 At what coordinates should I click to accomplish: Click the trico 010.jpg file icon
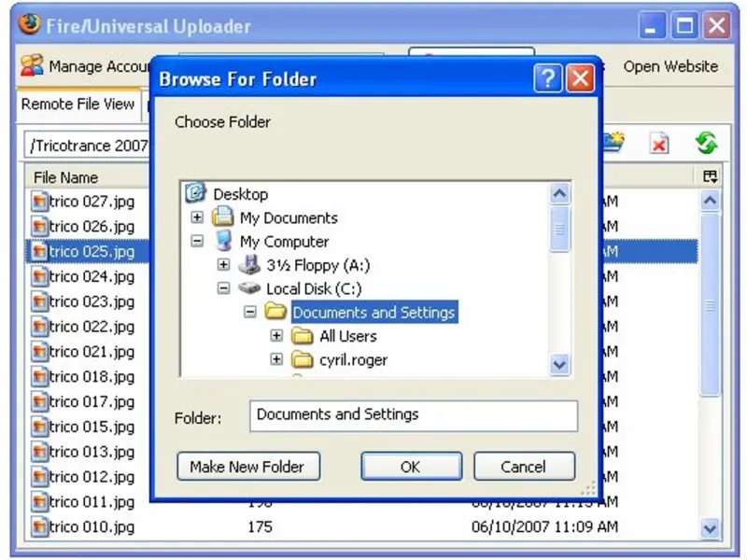[x=39, y=526]
